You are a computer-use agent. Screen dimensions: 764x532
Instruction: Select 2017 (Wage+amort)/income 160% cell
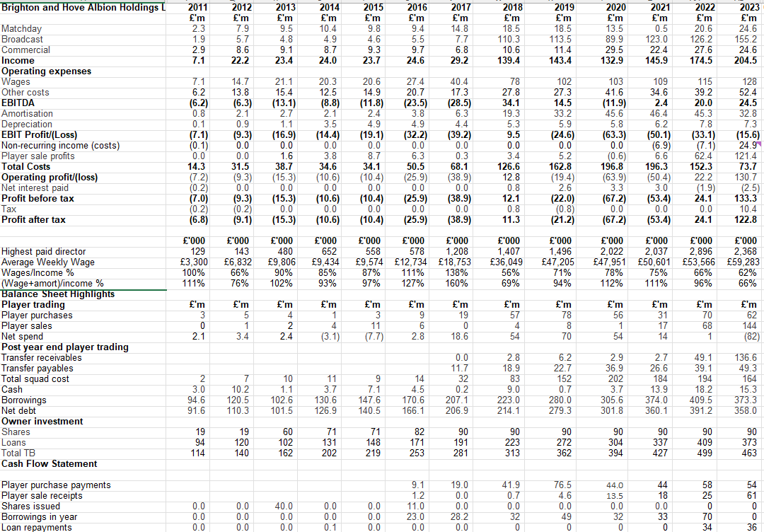[x=461, y=284]
